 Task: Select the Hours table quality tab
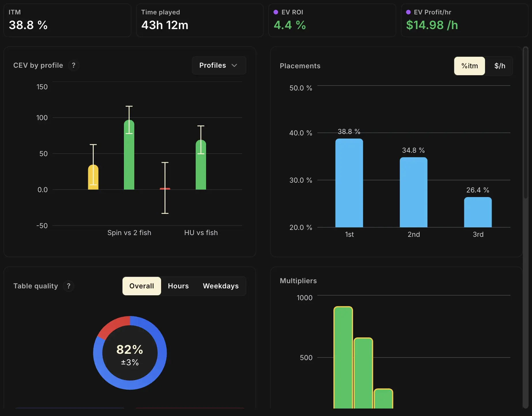(178, 286)
